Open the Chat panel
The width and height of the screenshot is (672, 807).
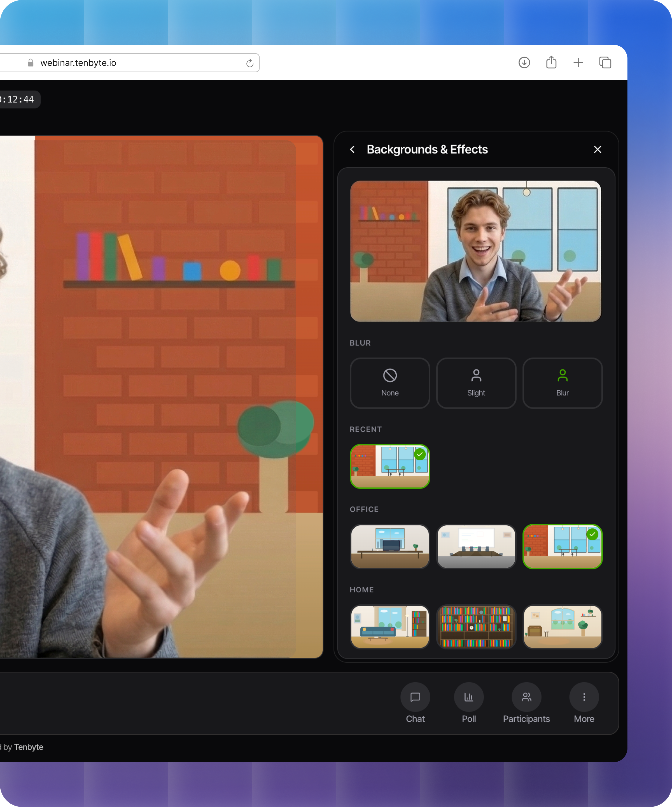point(415,697)
